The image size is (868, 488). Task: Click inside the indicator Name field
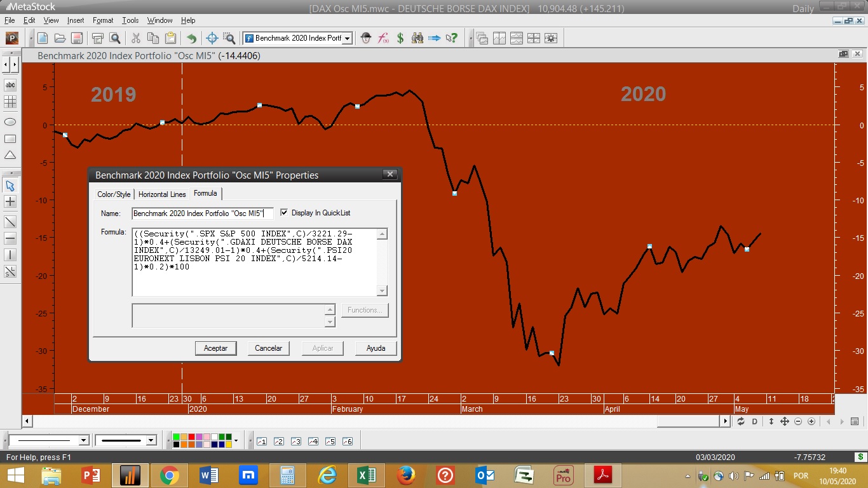pos(203,213)
